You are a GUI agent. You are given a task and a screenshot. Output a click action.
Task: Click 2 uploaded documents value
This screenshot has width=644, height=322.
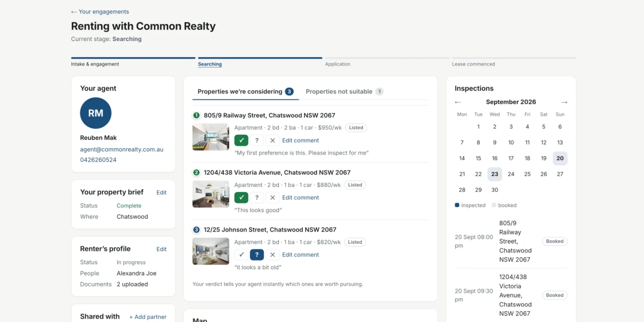[x=132, y=284]
